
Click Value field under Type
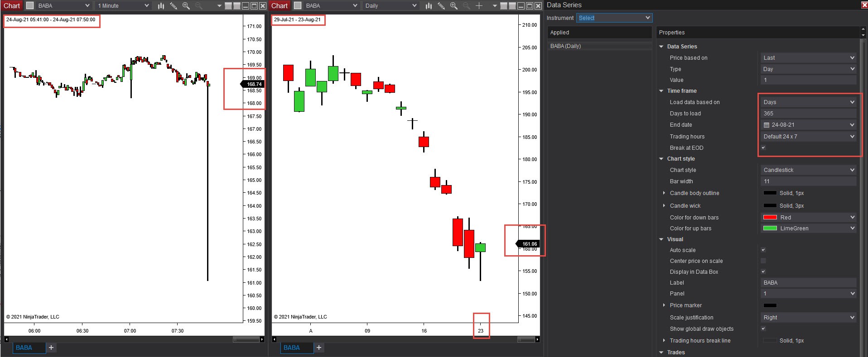point(808,80)
